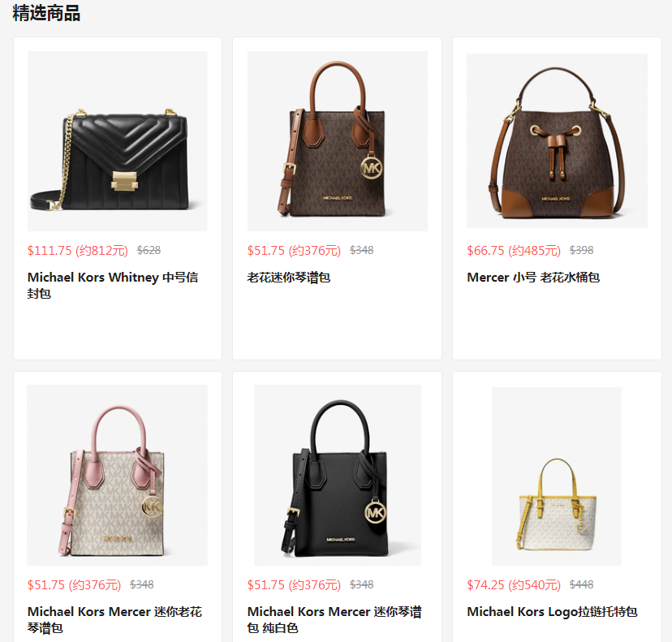Click the Michael Kors Whitney 中号信封包 title

click(x=113, y=286)
